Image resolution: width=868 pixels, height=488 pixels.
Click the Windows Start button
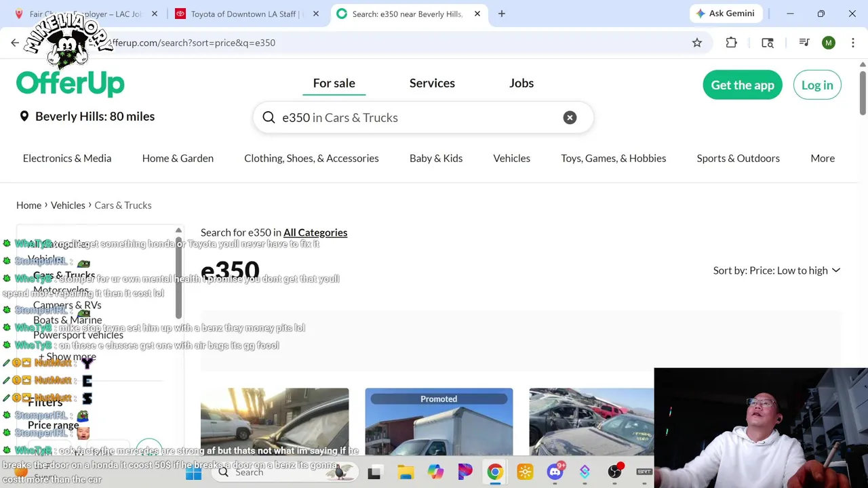coord(193,472)
